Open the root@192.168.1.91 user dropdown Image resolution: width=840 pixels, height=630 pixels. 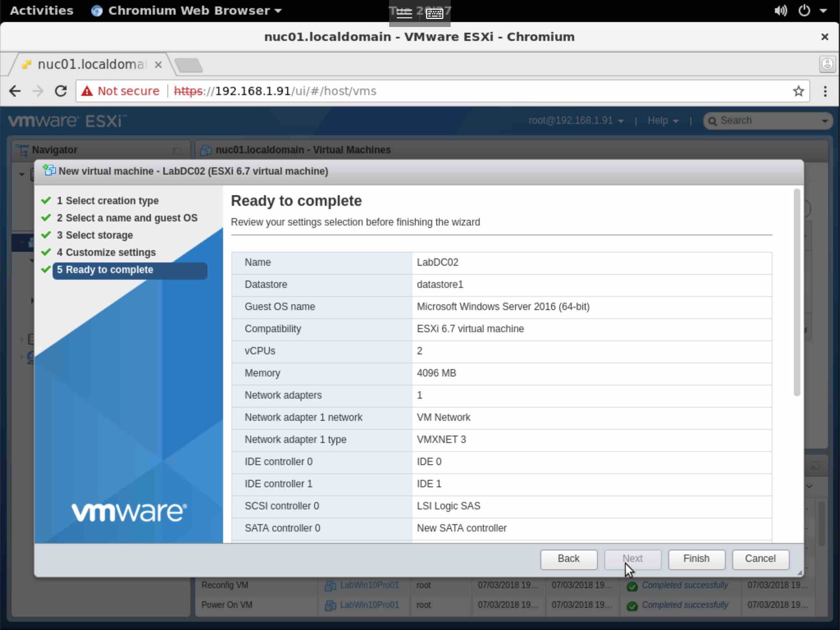point(576,121)
